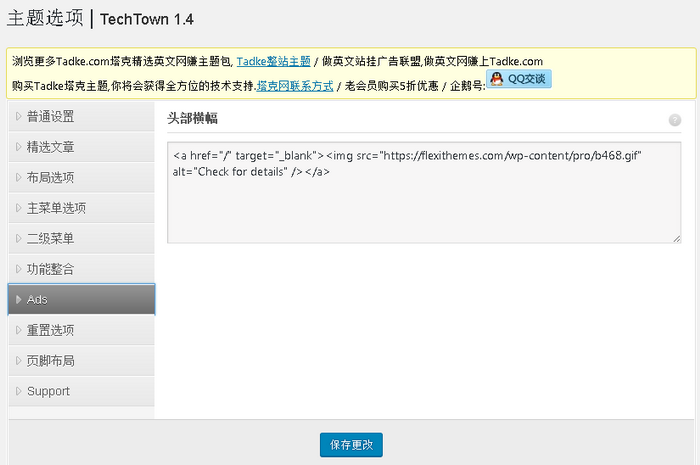Click the arrow icon beside 重置选项
This screenshot has height=465, width=700.
pyautogui.click(x=18, y=330)
